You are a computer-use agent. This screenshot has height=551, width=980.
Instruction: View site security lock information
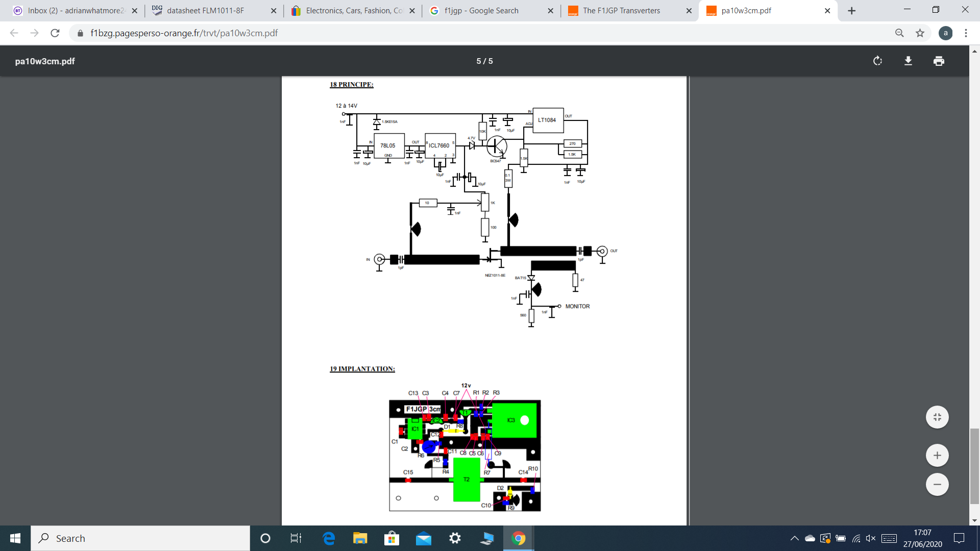80,33
